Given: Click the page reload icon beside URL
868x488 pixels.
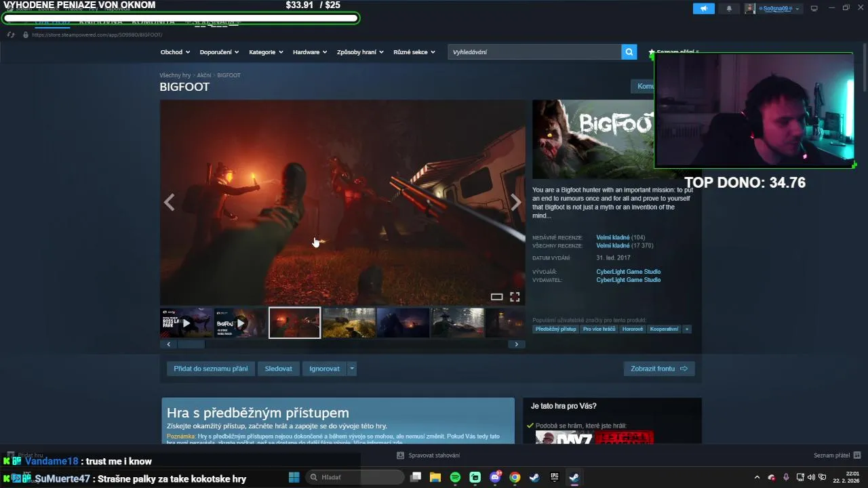Looking at the screenshot, I should [11, 35].
